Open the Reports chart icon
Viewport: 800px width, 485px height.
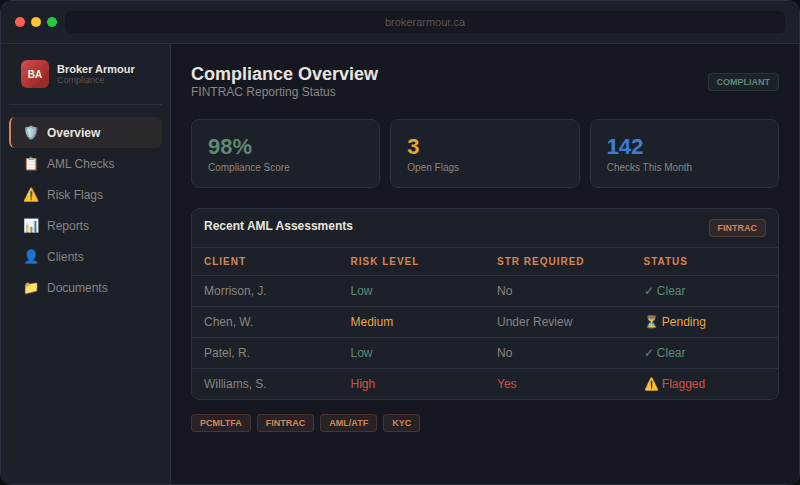coord(31,225)
